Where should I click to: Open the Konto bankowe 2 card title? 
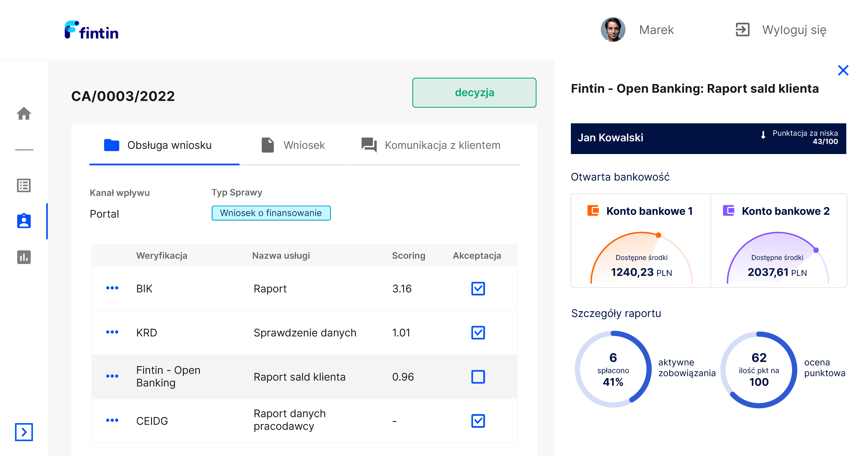point(786,211)
